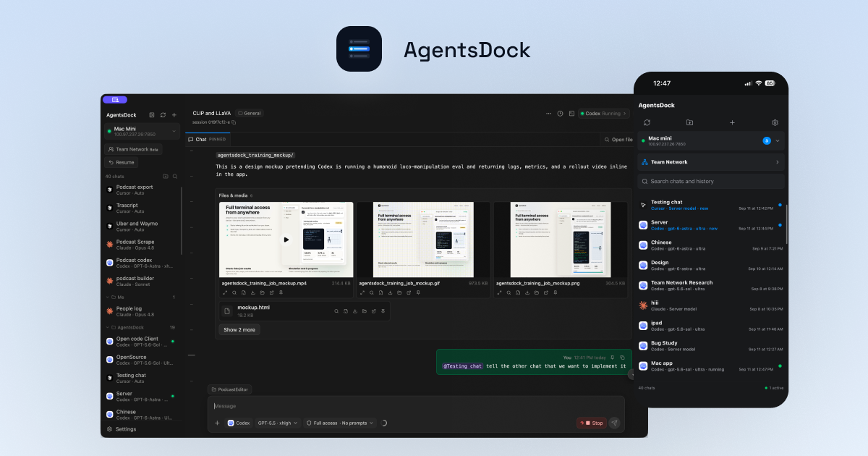Click the General folder tag
This screenshot has width=868, height=456.
tap(250, 114)
